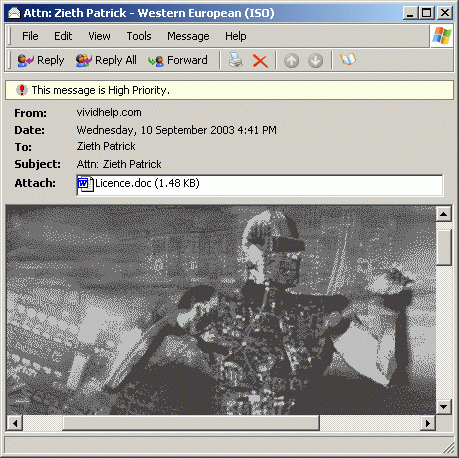This screenshot has height=458, width=459.
Task: Open the Help menu
Action: [235, 36]
